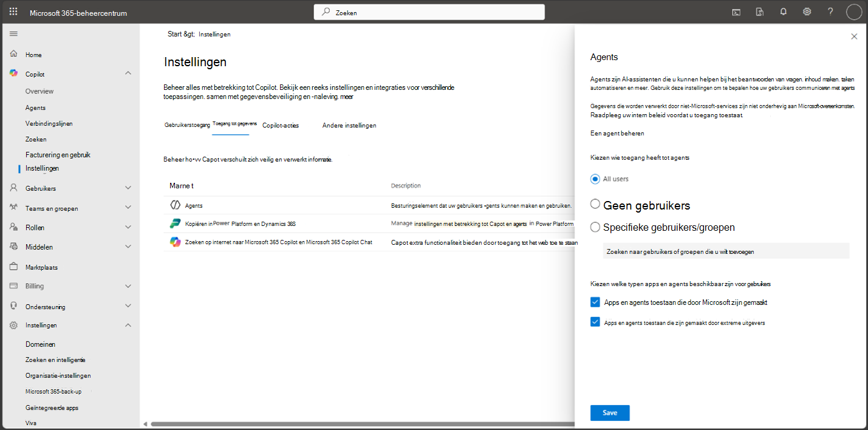Click the Agents row icon in table
Viewport: 868px width, 430px height.
click(x=175, y=205)
